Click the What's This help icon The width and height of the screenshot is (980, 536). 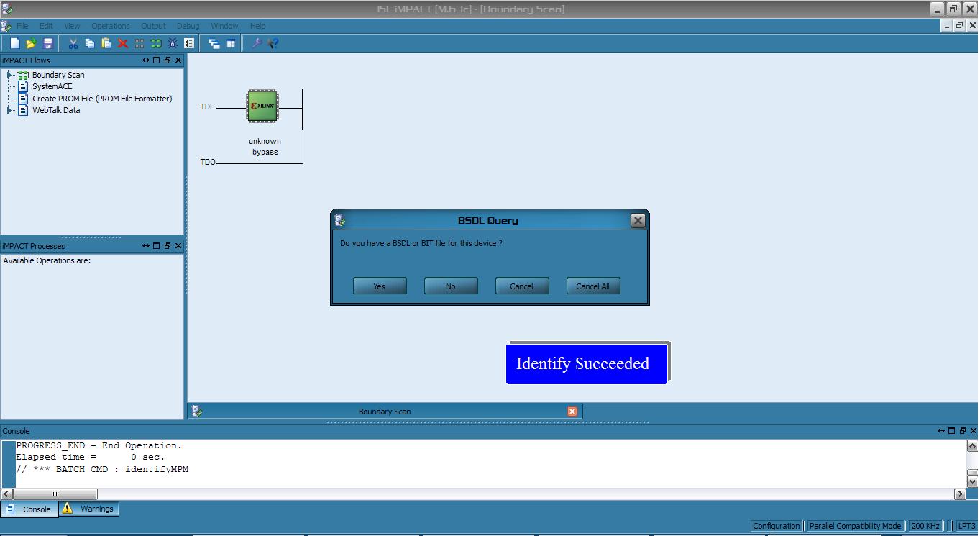coord(273,43)
